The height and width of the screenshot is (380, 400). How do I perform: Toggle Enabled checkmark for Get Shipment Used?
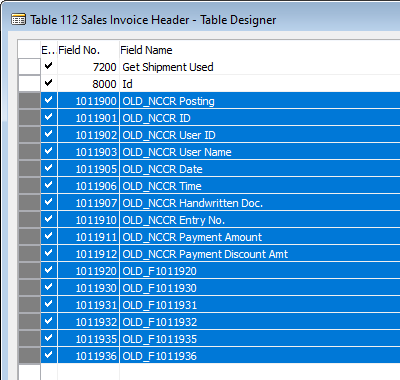click(49, 66)
